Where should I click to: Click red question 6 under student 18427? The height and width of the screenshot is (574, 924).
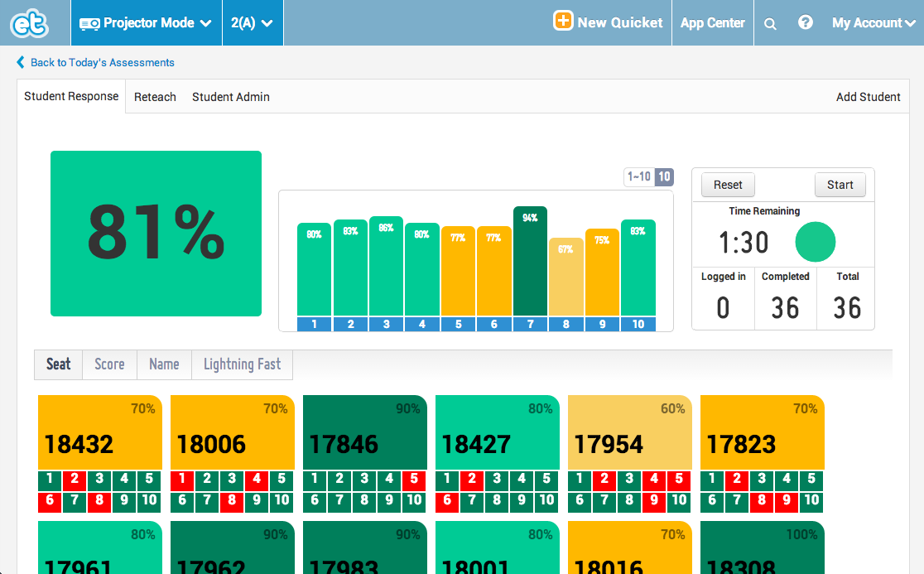(x=447, y=501)
